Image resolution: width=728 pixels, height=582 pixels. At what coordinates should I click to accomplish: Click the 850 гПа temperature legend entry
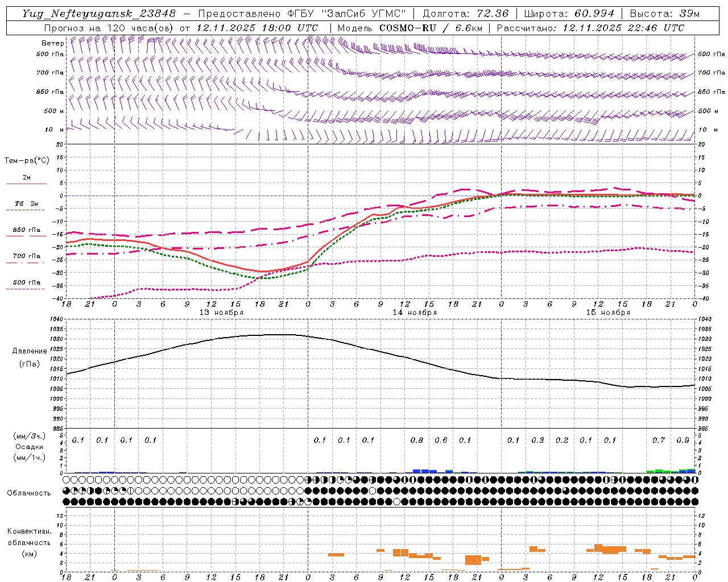(x=27, y=230)
